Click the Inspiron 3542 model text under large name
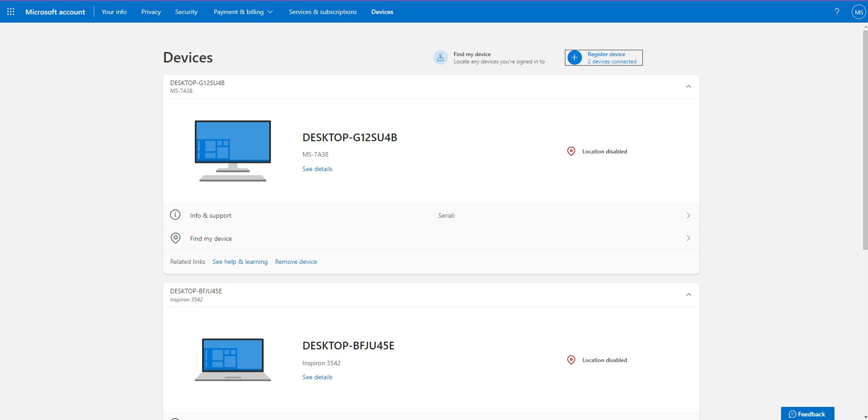Screen dimensions: 868x420 (322, 363)
